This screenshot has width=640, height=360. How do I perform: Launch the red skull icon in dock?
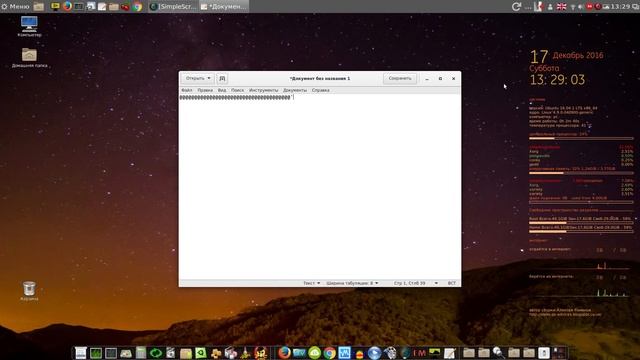pyautogui.click(x=260, y=353)
